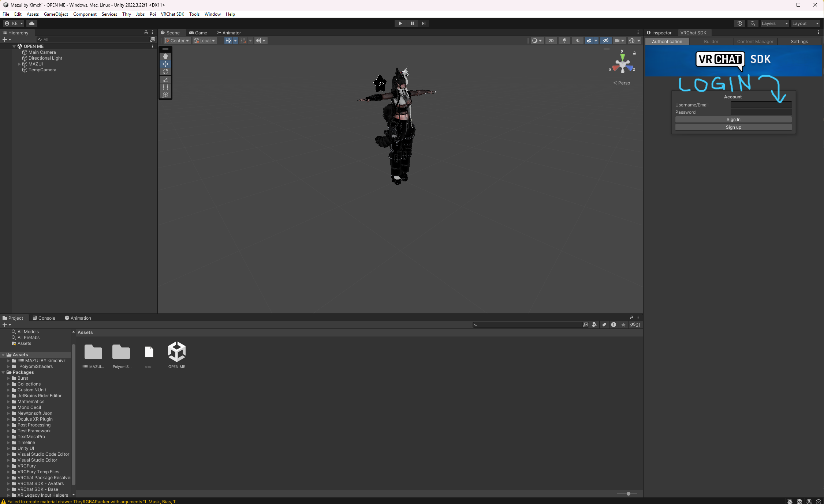The width and height of the screenshot is (824, 504).
Task: Toggle scene lighting on or off
Action: click(564, 41)
